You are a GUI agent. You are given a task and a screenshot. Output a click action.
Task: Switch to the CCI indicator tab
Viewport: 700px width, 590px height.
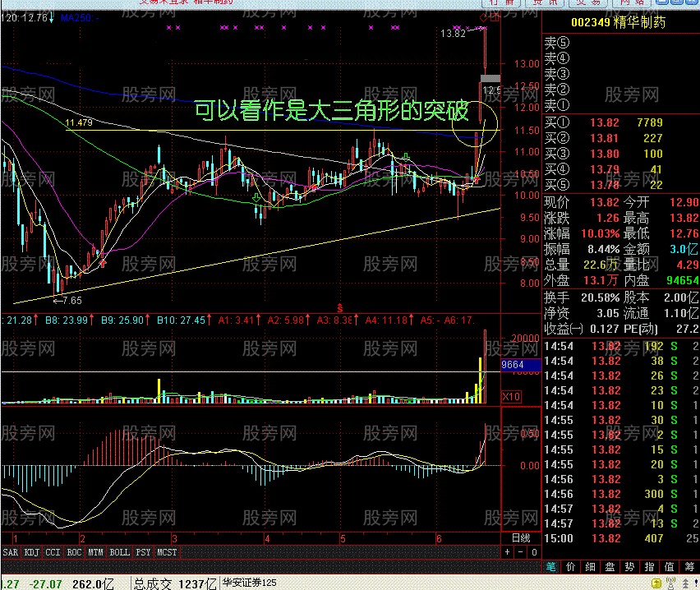point(53,552)
